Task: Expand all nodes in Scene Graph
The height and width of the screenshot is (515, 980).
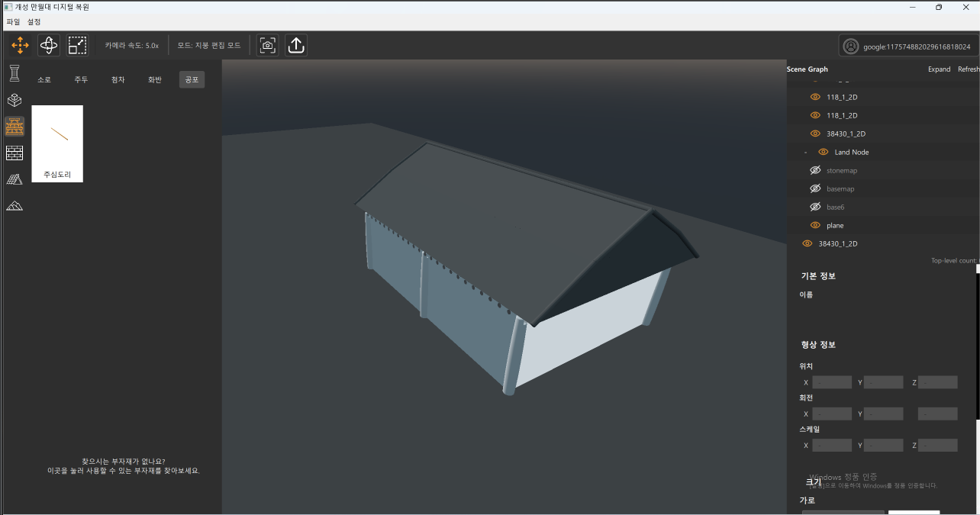Action: point(939,69)
